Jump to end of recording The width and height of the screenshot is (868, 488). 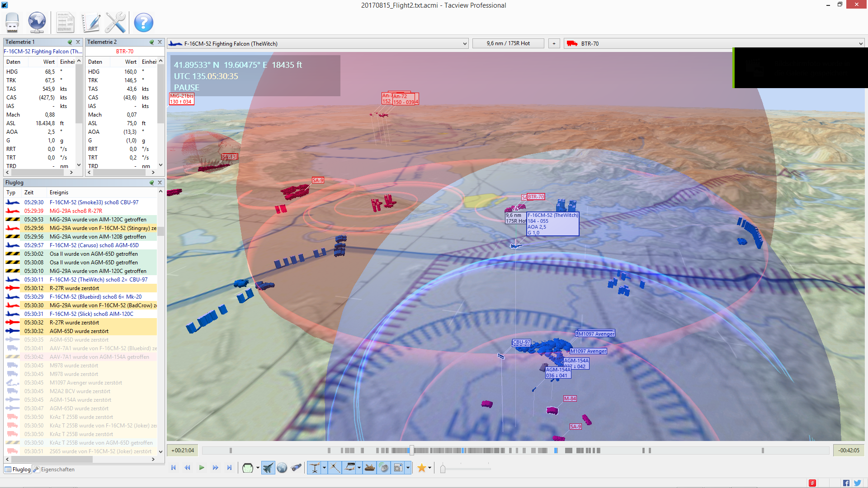230,468
